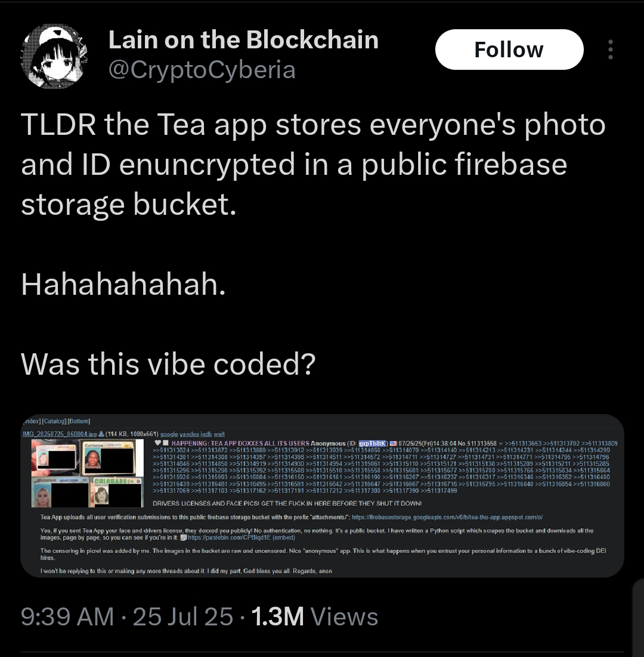Click the embed icon before the pastebin link

coord(183,538)
